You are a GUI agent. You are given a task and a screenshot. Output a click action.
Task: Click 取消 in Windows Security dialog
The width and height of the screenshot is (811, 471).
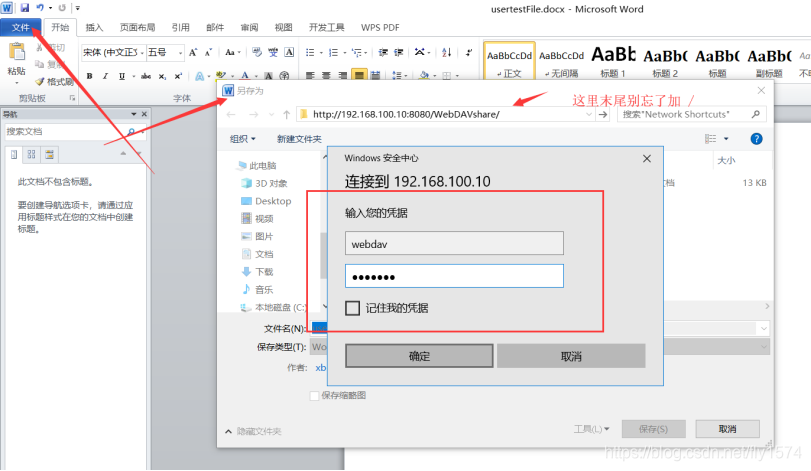tap(571, 356)
